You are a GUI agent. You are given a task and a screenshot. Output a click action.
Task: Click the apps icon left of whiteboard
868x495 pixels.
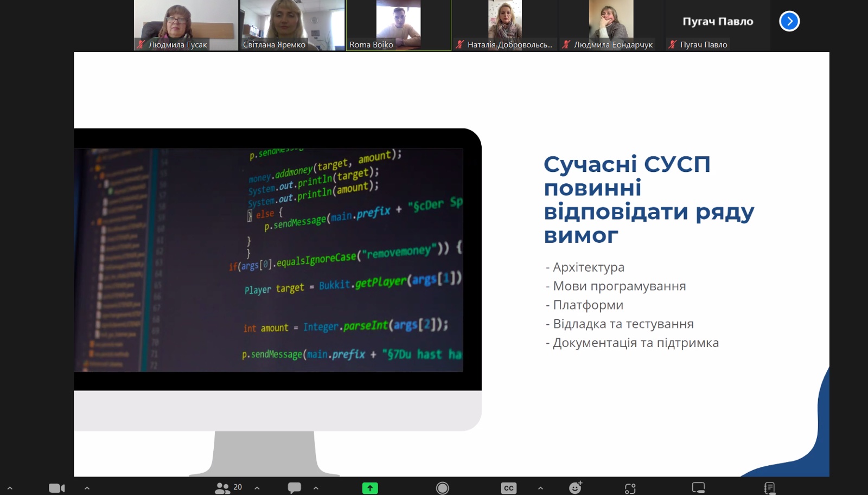pos(630,488)
